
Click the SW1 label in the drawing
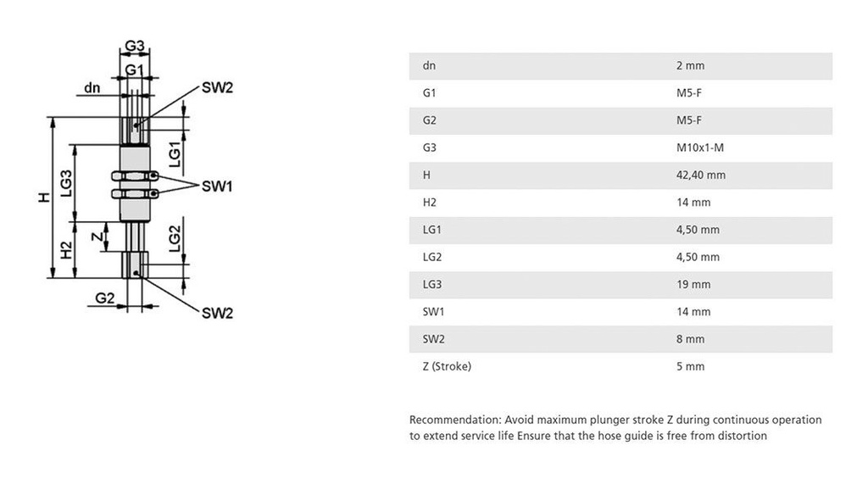pyautogui.click(x=217, y=187)
